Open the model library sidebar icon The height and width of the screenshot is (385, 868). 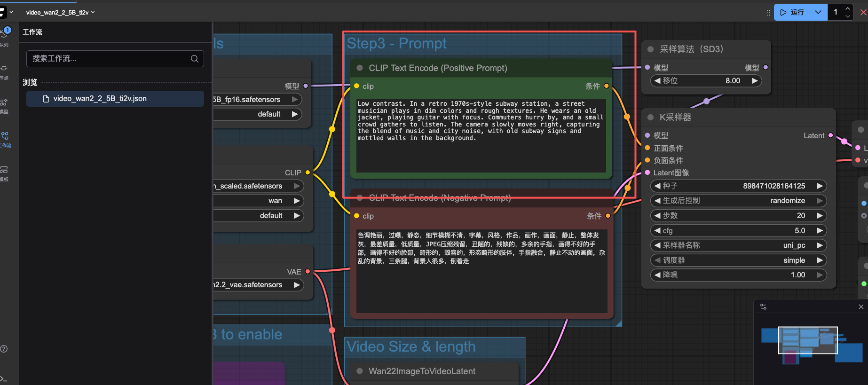4,102
